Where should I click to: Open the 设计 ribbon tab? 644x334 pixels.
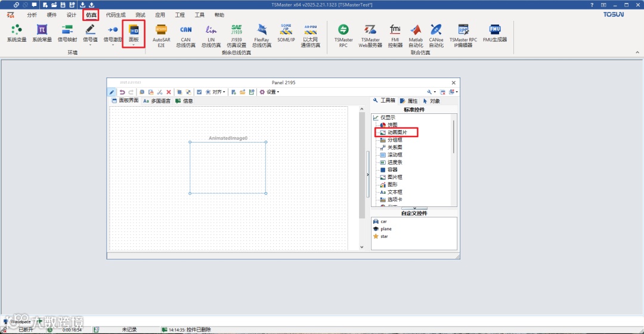point(72,15)
